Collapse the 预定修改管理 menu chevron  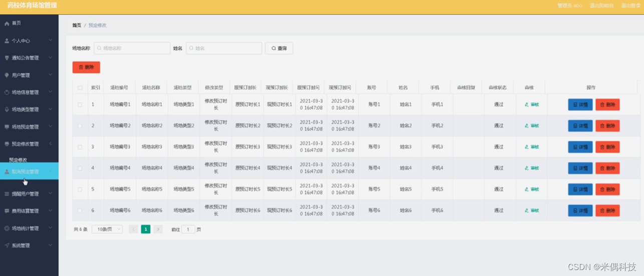51,144
